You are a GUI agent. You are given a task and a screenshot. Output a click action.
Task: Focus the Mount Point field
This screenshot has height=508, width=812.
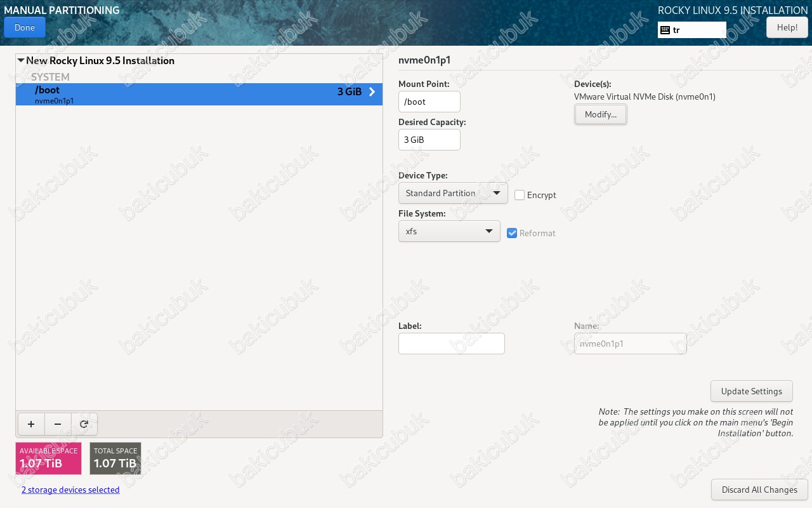[429, 102]
